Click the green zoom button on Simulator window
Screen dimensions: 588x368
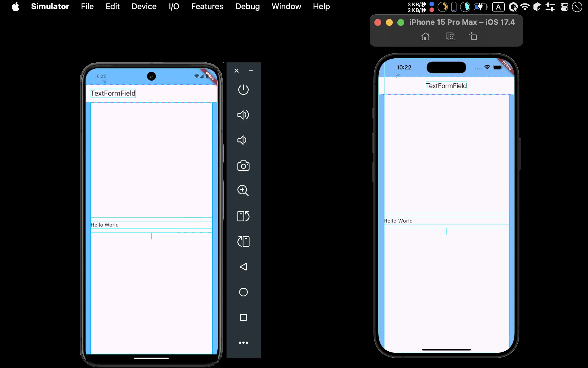click(x=401, y=22)
